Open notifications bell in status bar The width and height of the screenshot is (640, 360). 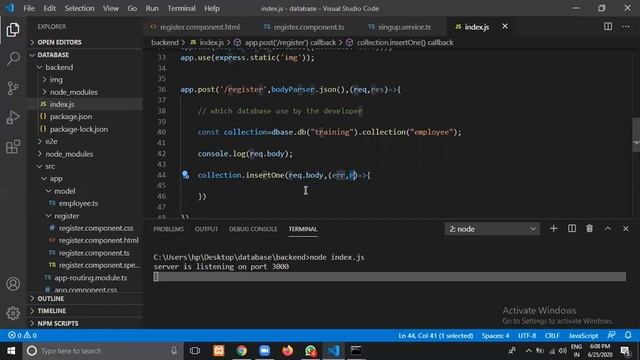pyautogui.click(x=628, y=336)
